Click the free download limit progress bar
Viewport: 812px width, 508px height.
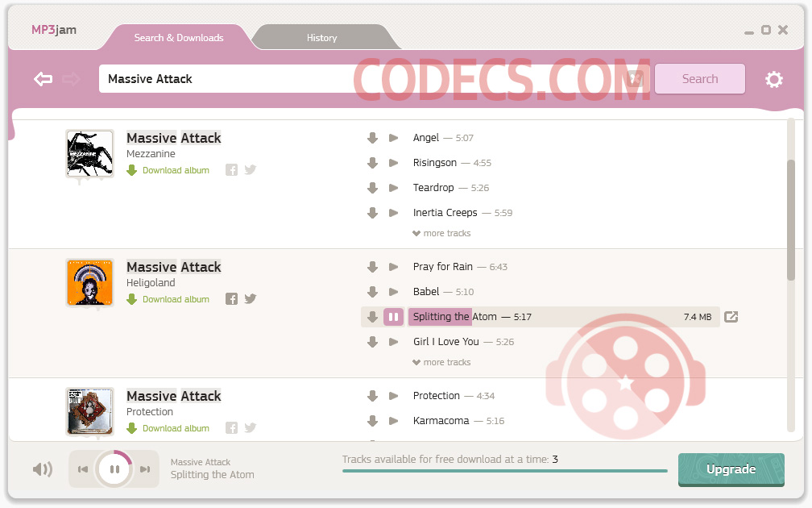click(505, 471)
